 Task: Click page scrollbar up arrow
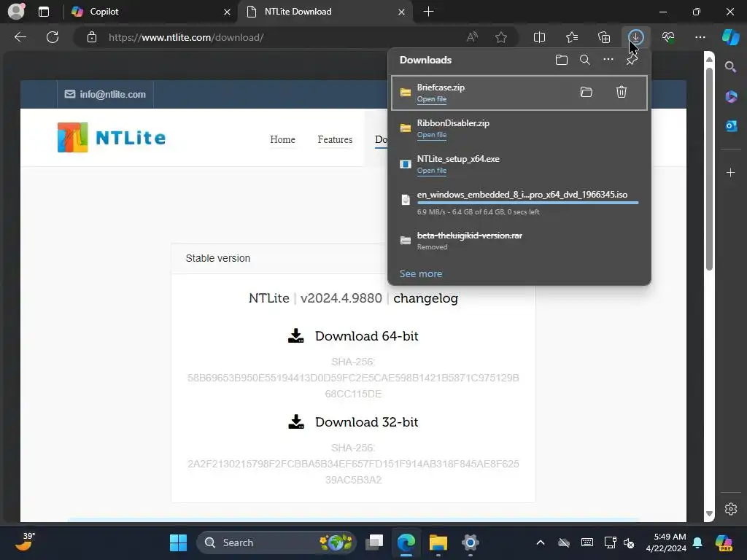(709, 59)
